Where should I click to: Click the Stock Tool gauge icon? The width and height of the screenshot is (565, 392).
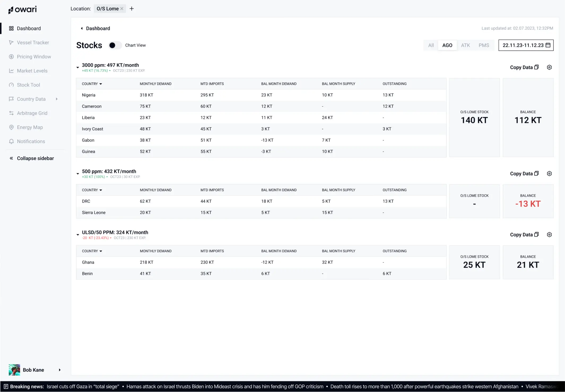point(11,85)
